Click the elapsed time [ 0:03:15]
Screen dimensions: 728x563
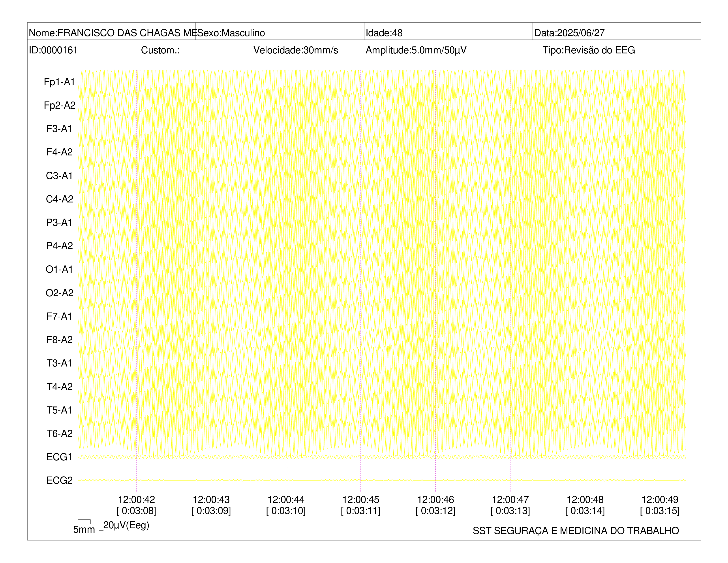(x=660, y=511)
